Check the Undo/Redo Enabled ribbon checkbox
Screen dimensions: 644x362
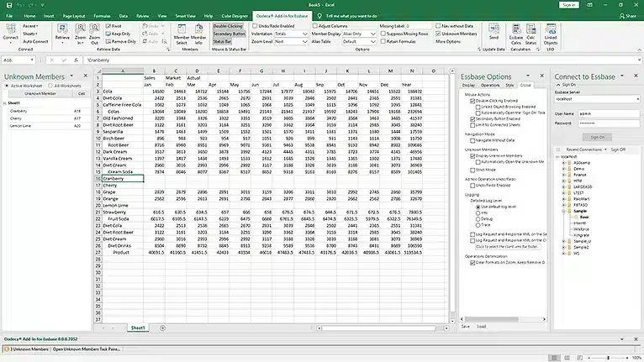(x=255, y=26)
